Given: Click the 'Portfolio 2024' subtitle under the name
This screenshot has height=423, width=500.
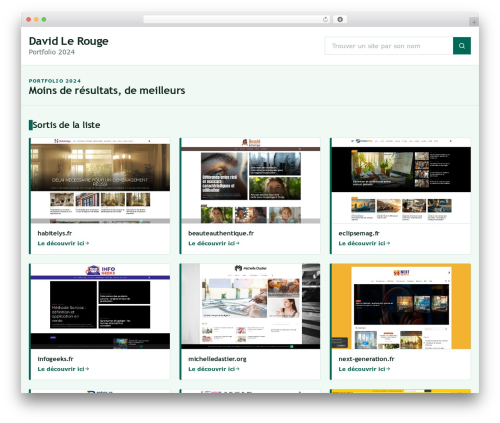Looking at the screenshot, I should [x=52, y=52].
